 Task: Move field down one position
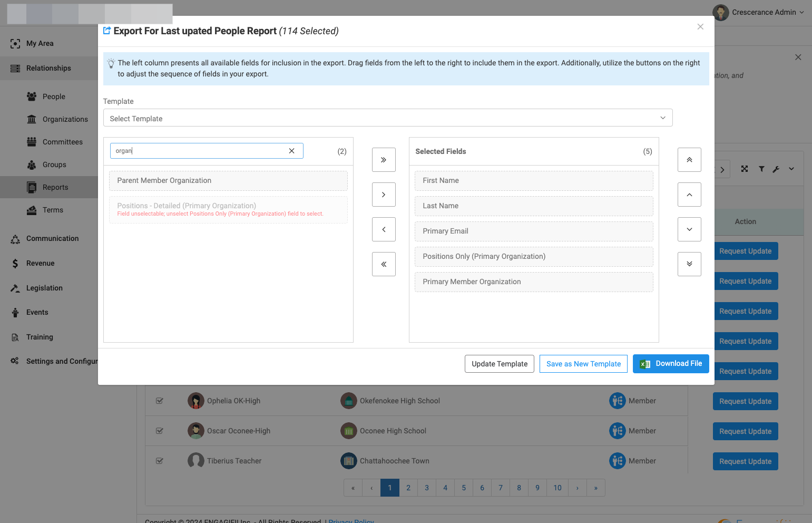click(689, 229)
